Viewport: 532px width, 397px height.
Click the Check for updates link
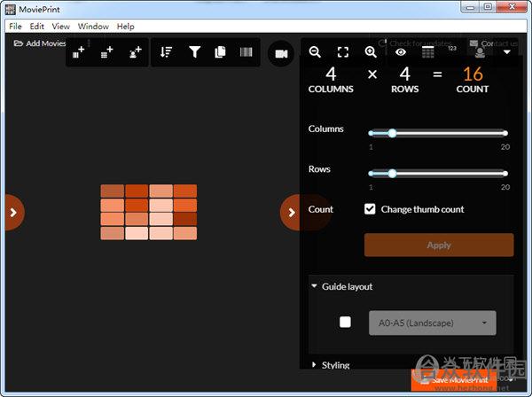coord(416,43)
